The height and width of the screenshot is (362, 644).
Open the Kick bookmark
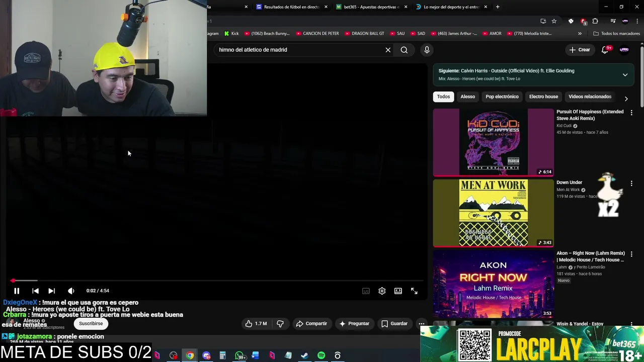[x=231, y=34]
